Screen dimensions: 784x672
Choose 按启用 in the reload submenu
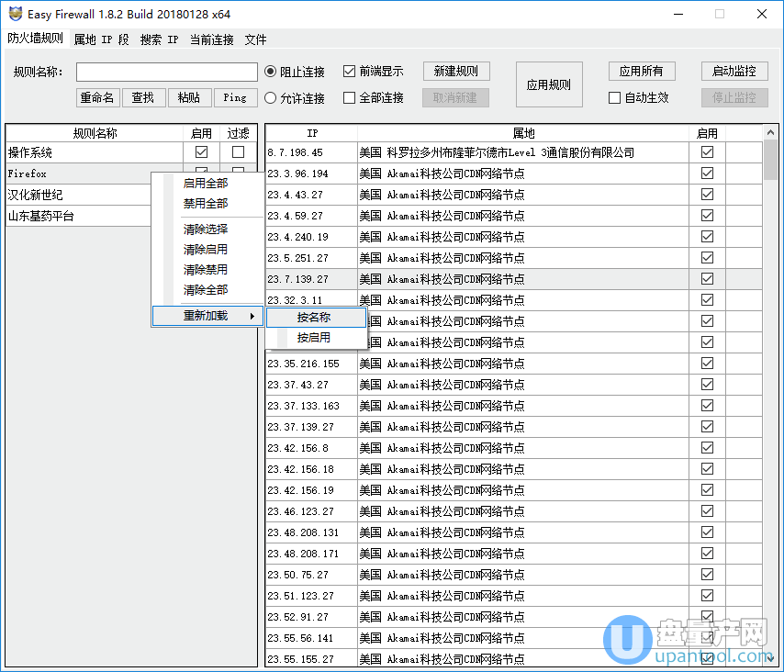point(314,338)
